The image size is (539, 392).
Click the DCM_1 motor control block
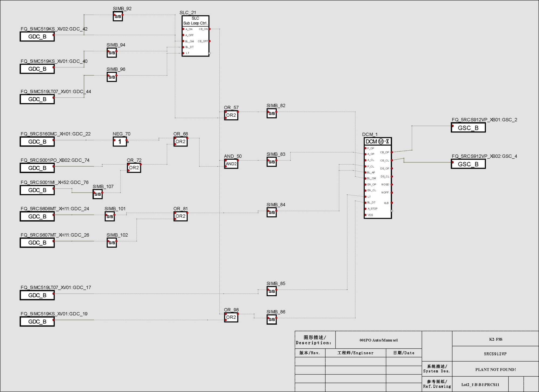(377, 178)
